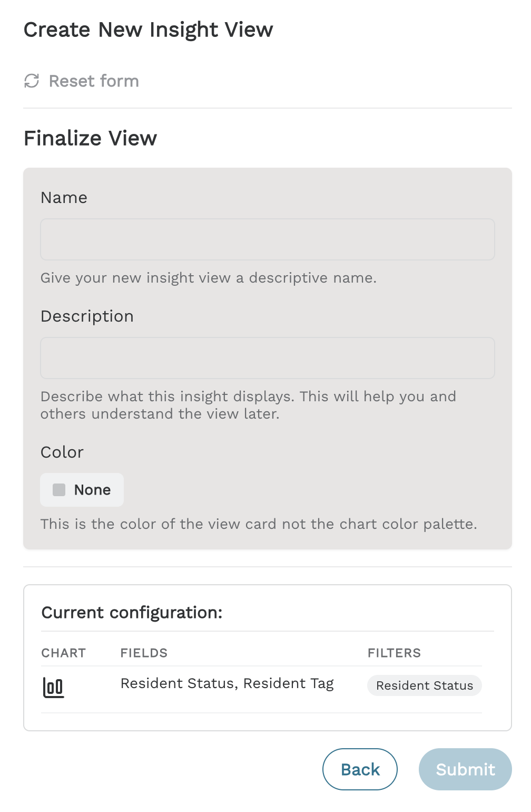Click the Resident Status, Resident Tag fields text

click(x=227, y=683)
